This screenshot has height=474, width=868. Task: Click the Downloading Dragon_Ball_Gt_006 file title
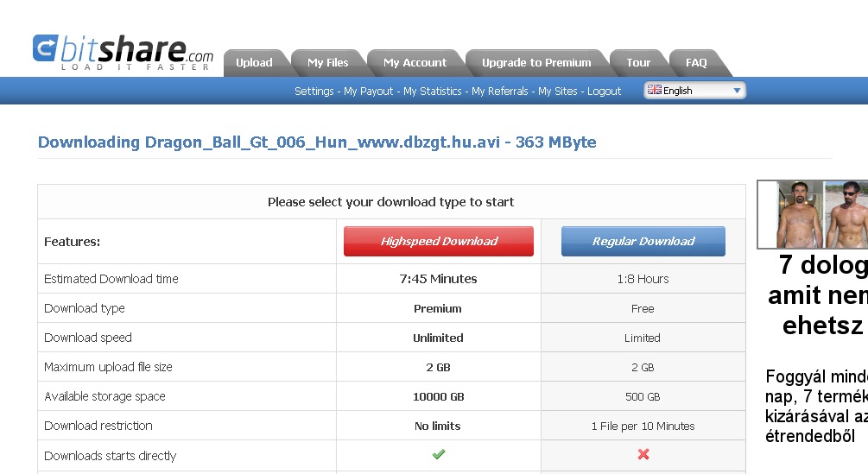tap(317, 142)
